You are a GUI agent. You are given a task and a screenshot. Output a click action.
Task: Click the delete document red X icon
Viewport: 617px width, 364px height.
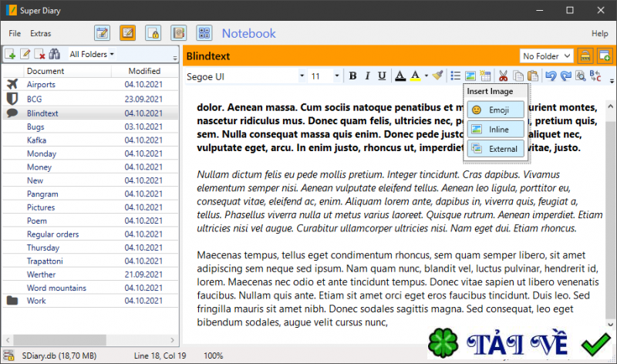39,54
